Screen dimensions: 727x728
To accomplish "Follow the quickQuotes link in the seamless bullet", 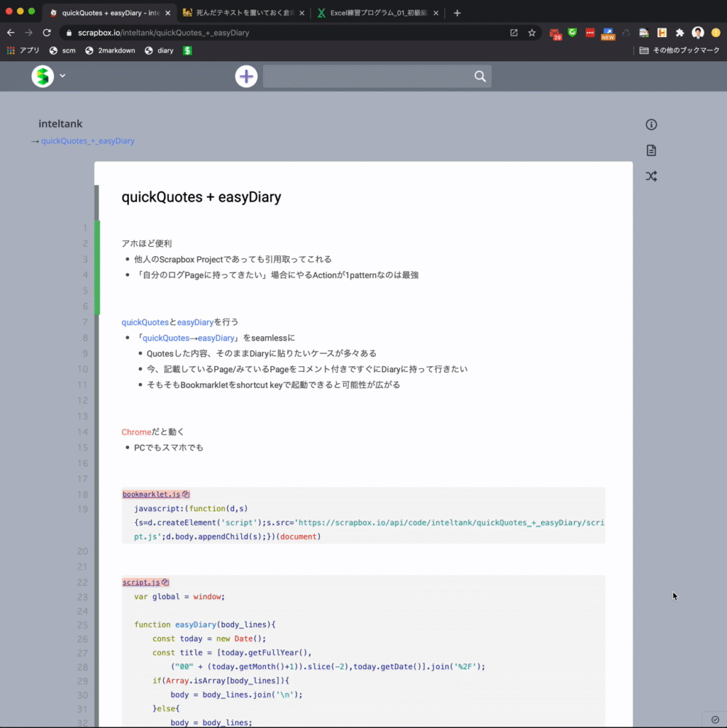I will click(x=166, y=338).
